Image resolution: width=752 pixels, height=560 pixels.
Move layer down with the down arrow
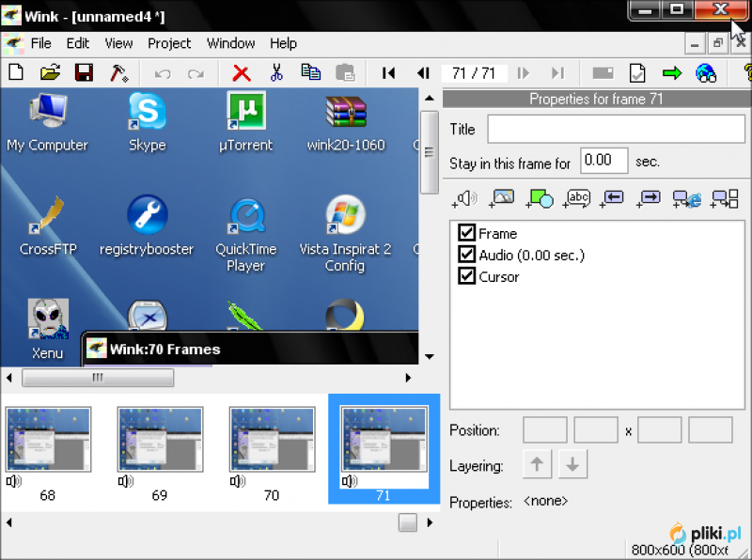pyautogui.click(x=572, y=464)
